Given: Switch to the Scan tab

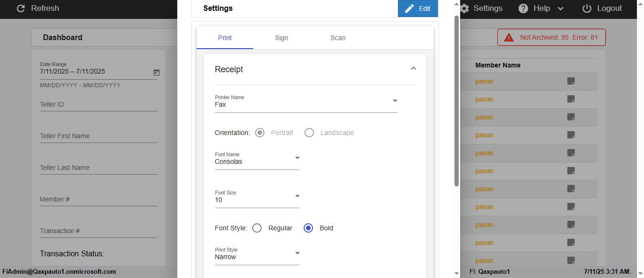Looking at the screenshot, I should coord(338,38).
